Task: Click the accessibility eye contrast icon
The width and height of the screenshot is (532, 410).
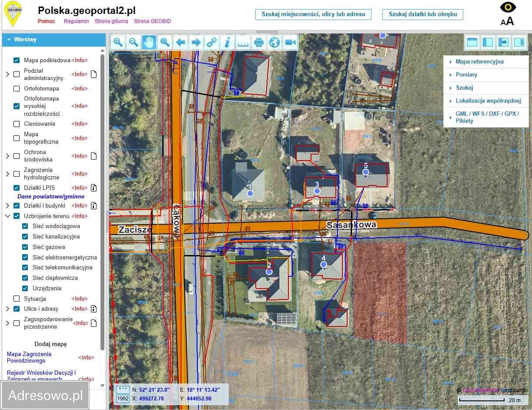Action: [x=507, y=7]
